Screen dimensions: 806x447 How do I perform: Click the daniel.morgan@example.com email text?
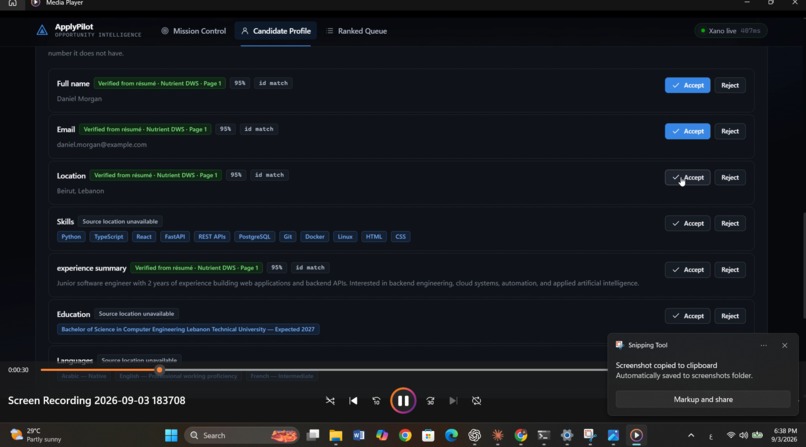[x=102, y=145]
